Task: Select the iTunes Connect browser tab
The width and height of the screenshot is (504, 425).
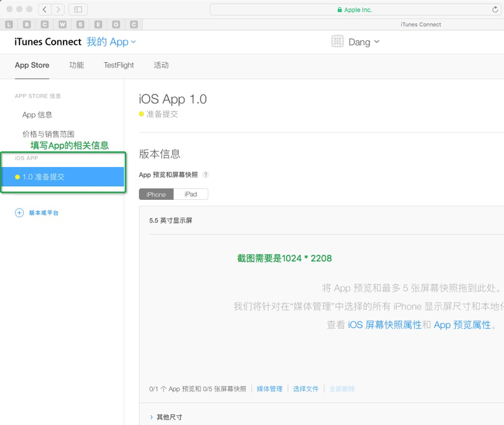Action: coord(421,25)
